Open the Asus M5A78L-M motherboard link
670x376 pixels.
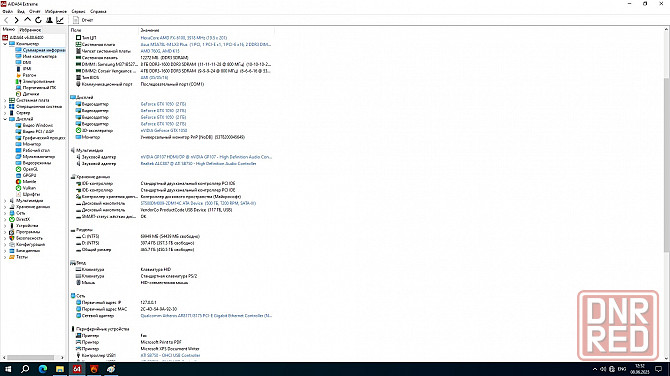tap(206, 44)
